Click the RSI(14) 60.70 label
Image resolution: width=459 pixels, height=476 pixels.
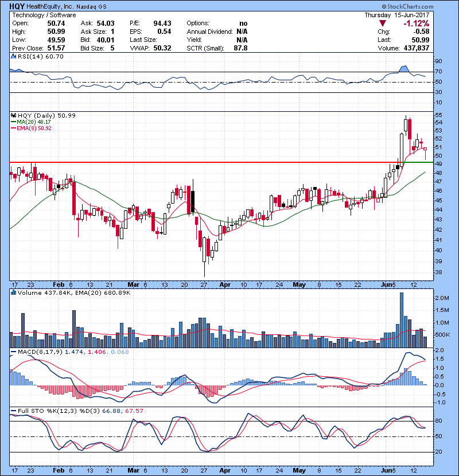pos(41,56)
